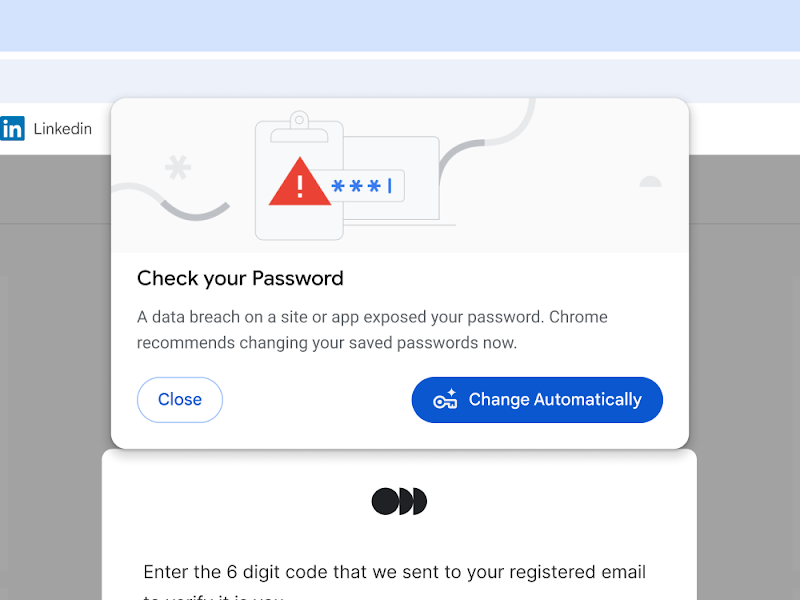Click the black three-circle logo
Viewport: 800px width, 600px height.
coord(399,501)
